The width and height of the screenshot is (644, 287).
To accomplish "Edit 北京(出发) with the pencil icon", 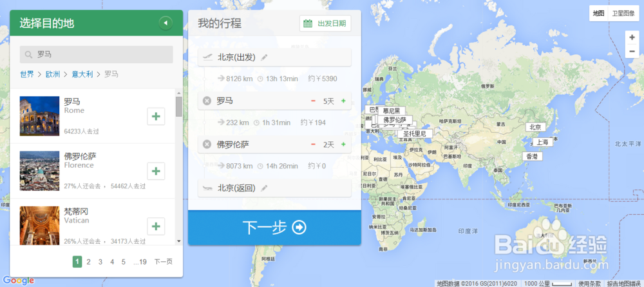I will tap(264, 57).
